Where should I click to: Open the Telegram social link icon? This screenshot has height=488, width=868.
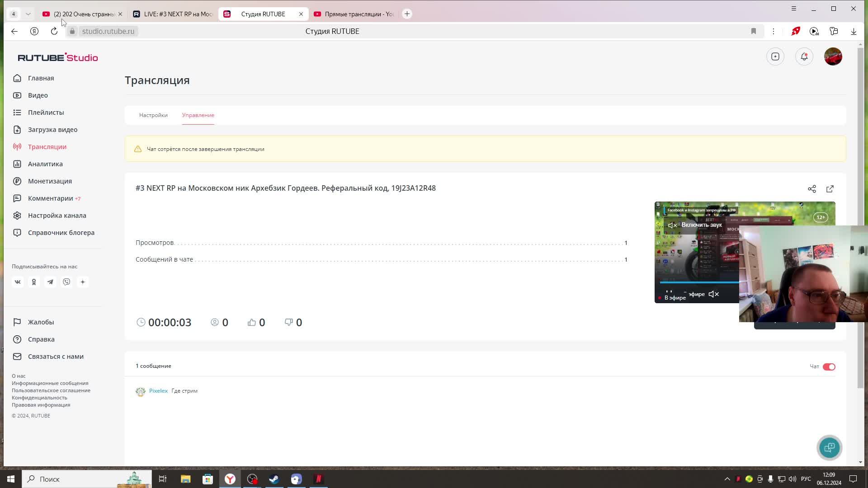50,282
